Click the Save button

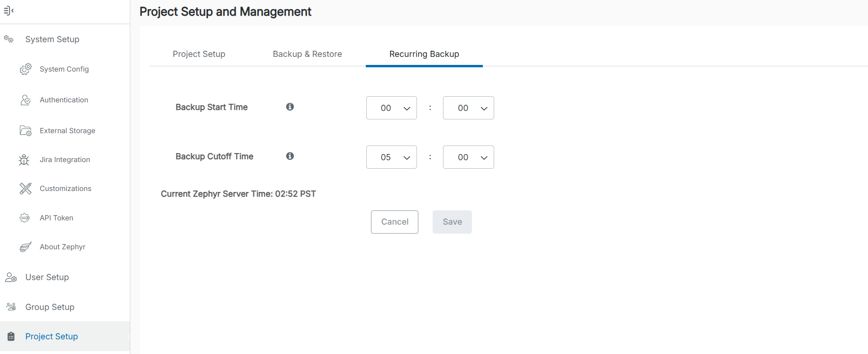(x=452, y=222)
